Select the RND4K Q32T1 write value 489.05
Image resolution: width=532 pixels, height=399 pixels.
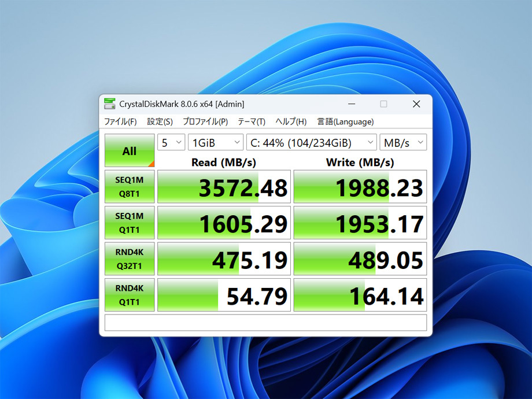360,259
